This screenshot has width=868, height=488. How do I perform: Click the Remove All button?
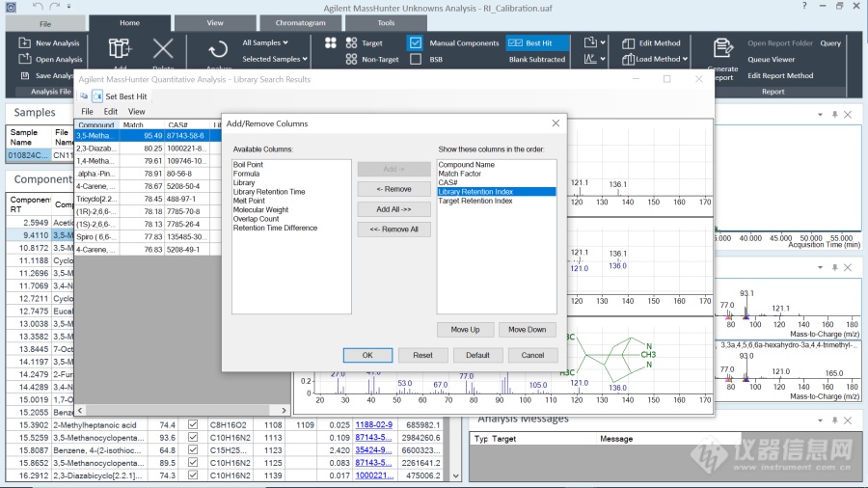[393, 230]
